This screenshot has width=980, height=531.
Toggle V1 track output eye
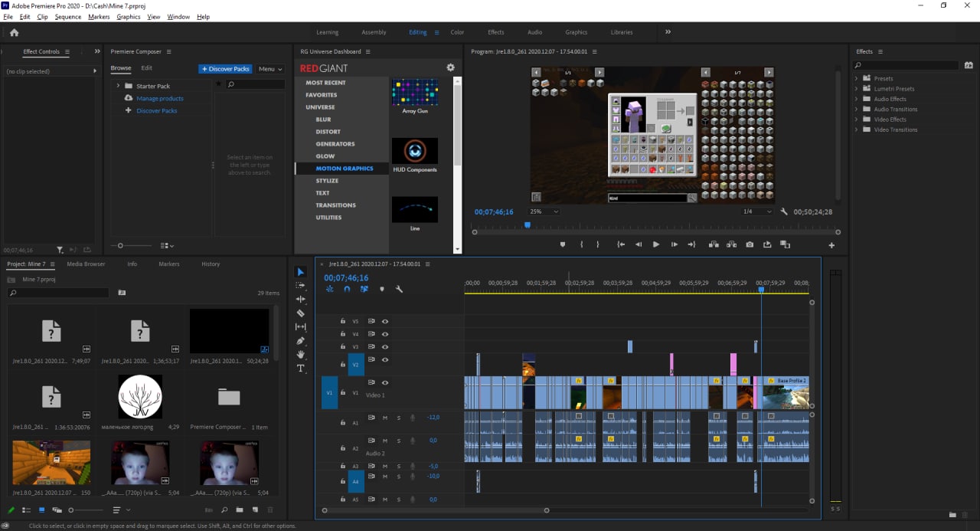click(x=385, y=382)
